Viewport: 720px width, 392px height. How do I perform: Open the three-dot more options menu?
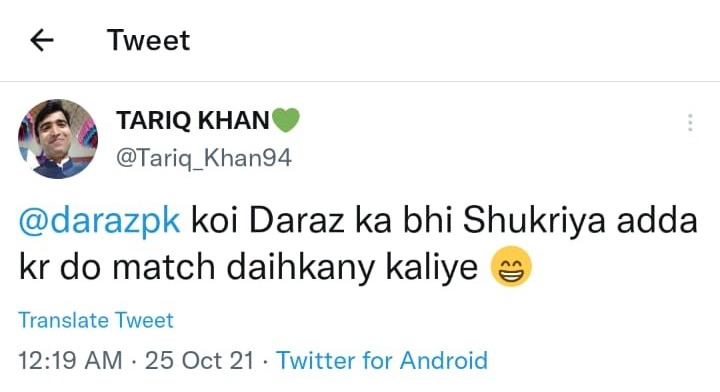coord(690,123)
